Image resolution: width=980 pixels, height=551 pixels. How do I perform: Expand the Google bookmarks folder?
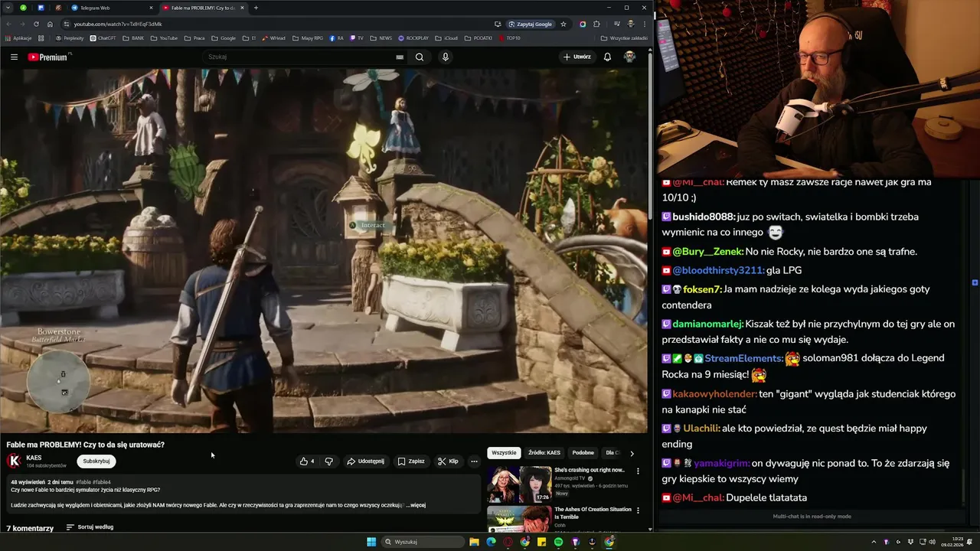click(224, 37)
